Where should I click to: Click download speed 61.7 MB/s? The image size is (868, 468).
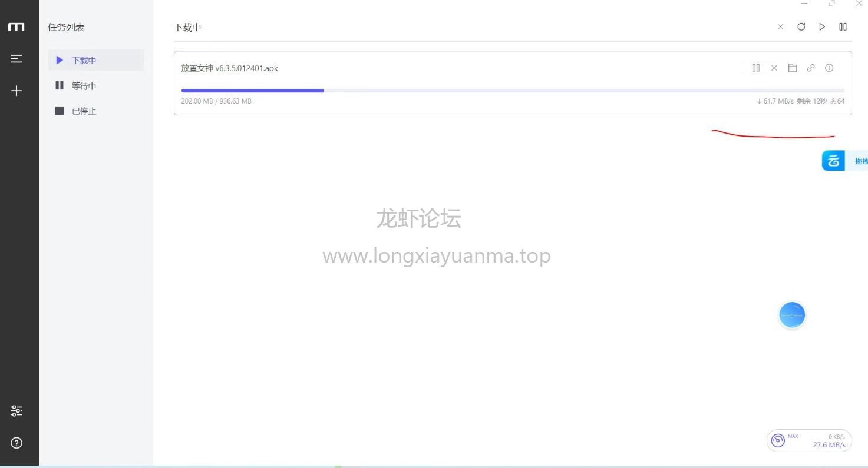coord(775,101)
